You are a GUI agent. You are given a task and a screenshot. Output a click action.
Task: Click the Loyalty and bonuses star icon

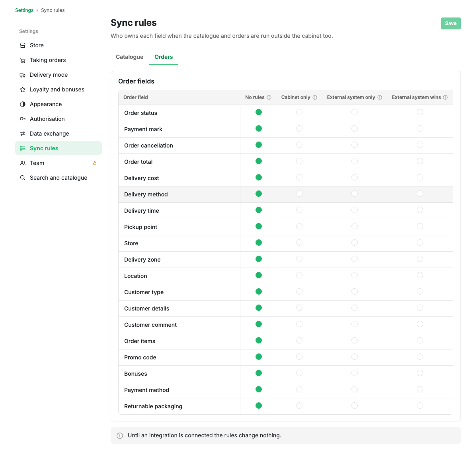pos(22,90)
